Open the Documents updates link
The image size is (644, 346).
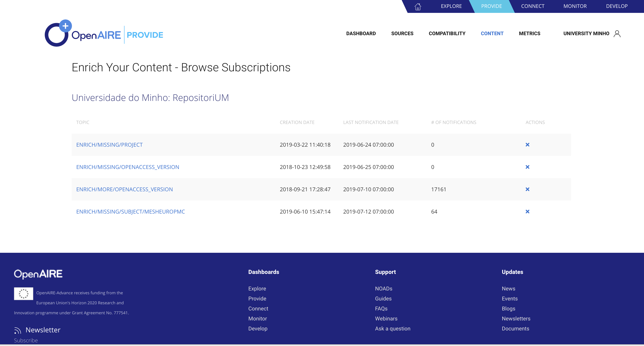515,329
